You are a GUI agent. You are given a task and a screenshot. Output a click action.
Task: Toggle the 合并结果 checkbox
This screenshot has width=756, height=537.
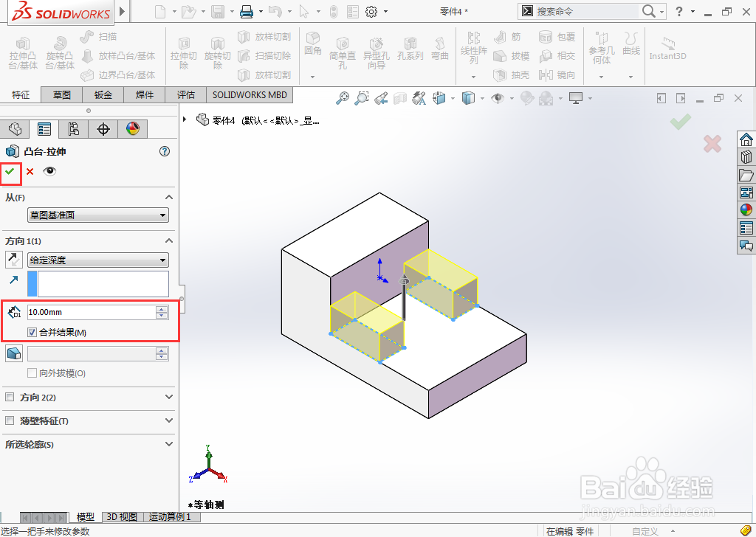32,333
